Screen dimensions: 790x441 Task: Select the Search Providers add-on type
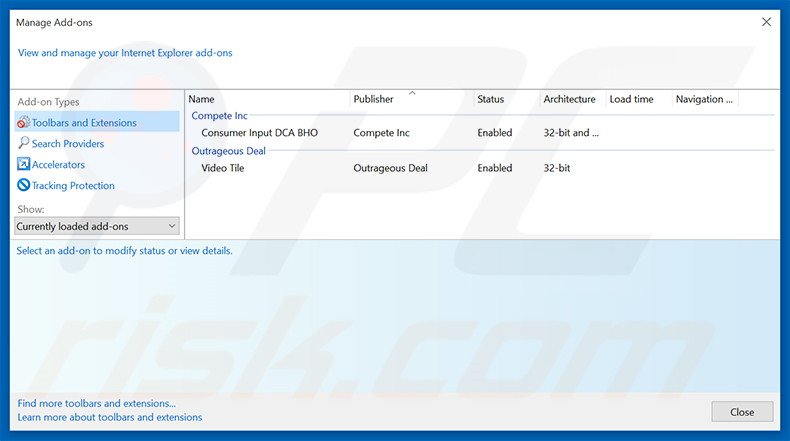(67, 144)
